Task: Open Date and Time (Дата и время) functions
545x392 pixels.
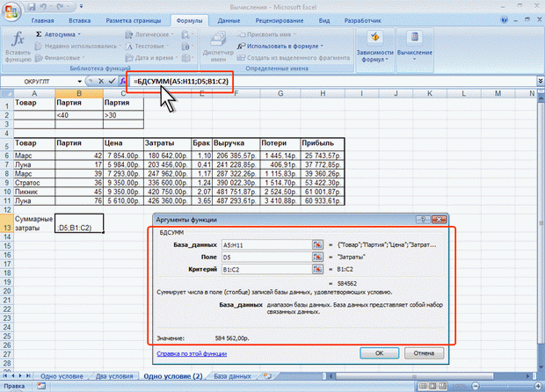Action: point(151,58)
